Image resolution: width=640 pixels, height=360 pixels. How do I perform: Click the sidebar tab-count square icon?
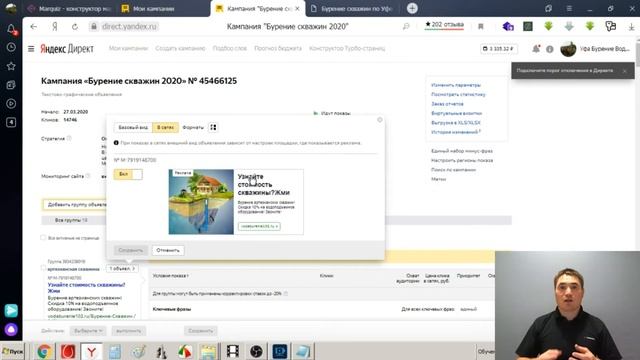pyautogui.click(x=11, y=122)
